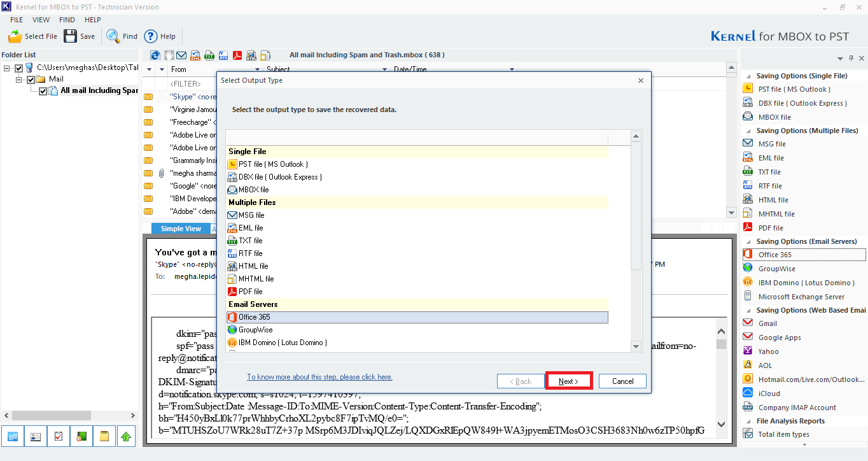This screenshot has height=461, width=868.
Task: Open the Calendar view icon
Action: (13, 437)
